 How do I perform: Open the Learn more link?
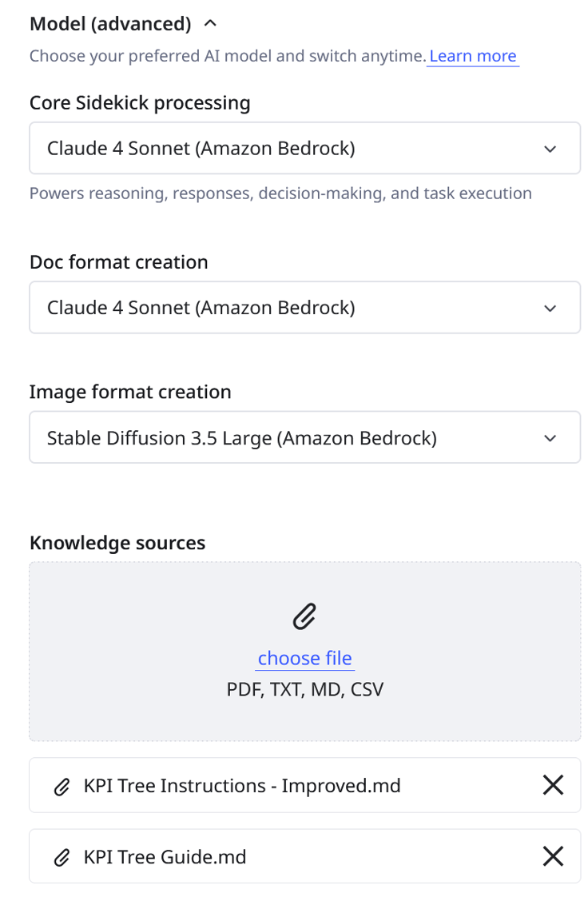click(473, 56)
